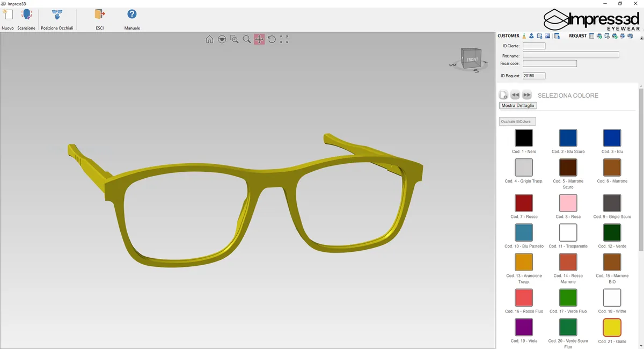Click the blue person customer icon
The image size is (644, 349).
point(532,36)
